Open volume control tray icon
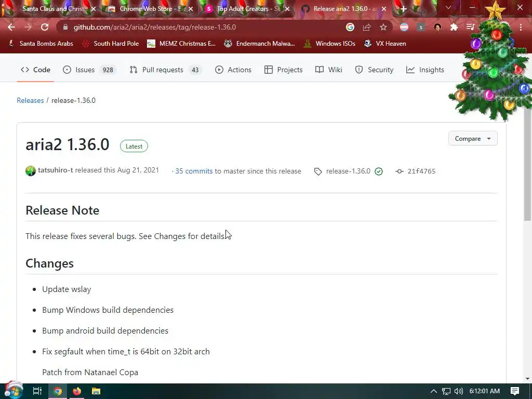 (459, 391)
